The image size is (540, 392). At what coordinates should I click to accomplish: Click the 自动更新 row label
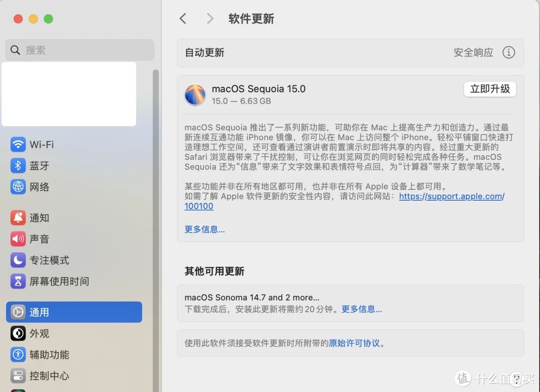[x=204, y=52]
